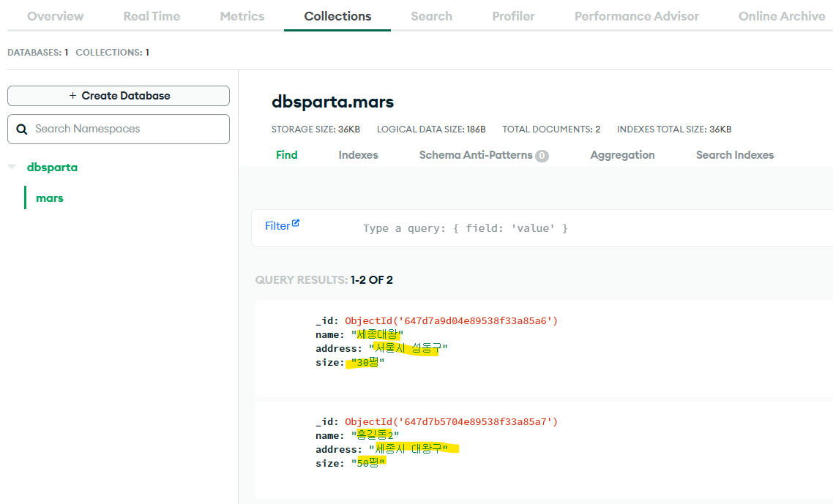Screen dimensions: 833x504
Task: Click the Create Database button
Action: click(119, 96)
